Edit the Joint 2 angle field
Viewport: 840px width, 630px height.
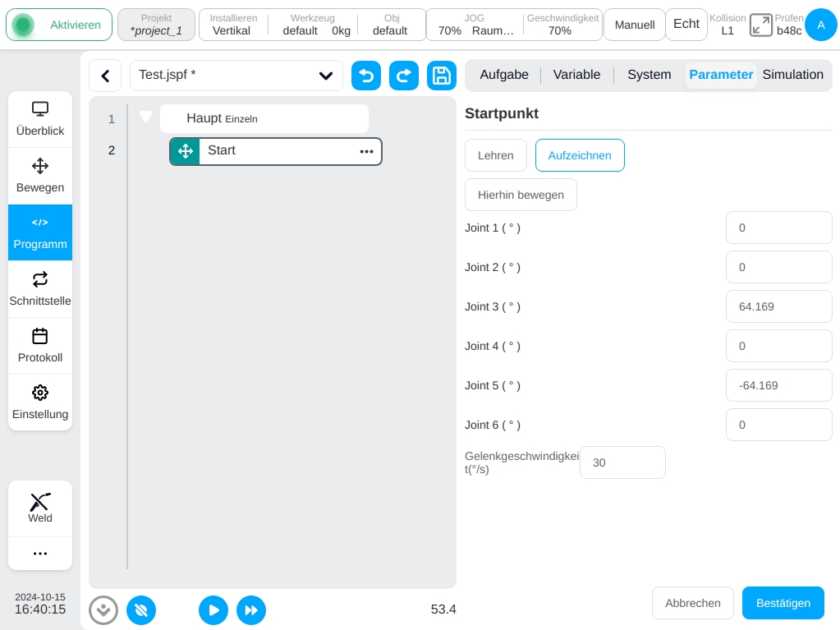click(779, 267)
